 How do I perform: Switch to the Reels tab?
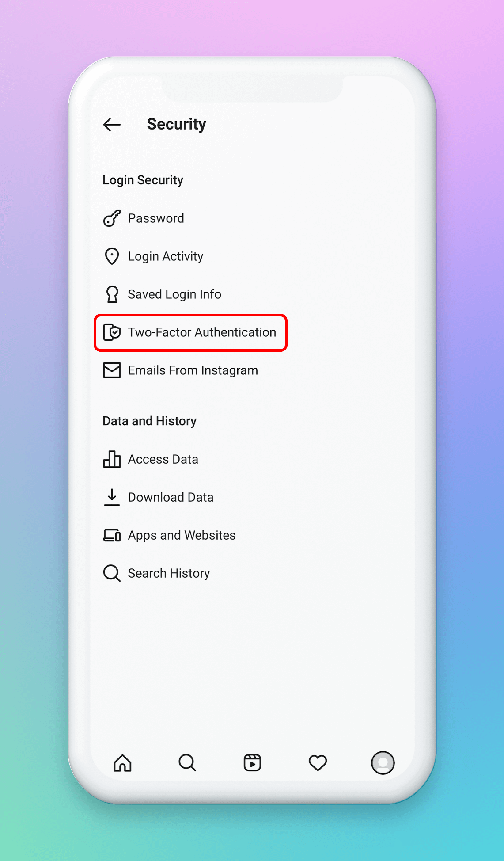click(252, 763)
